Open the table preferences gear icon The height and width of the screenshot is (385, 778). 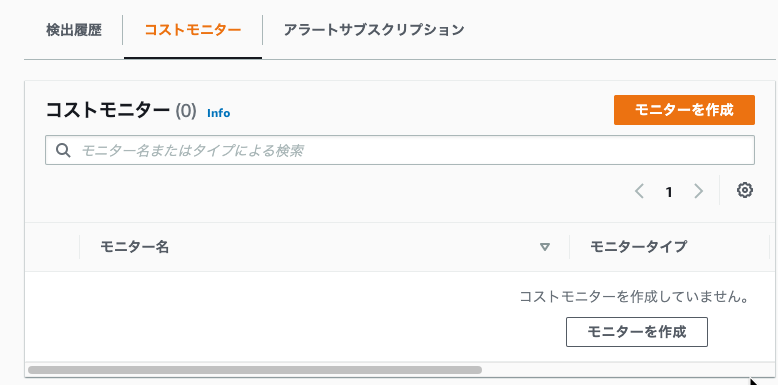point(745,191)
